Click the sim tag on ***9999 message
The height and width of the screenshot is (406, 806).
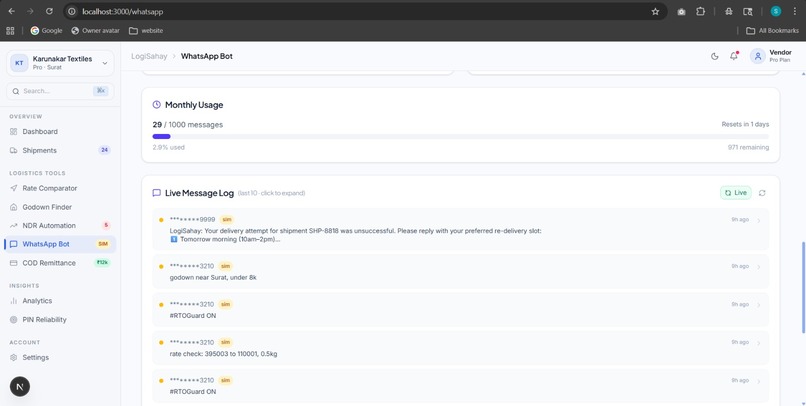coord(225,219)
